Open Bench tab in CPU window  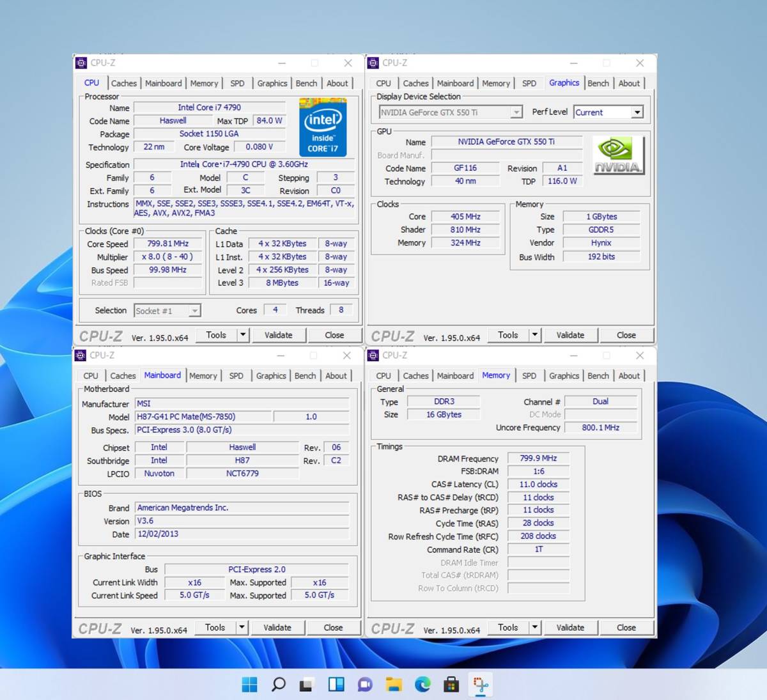point(306,83)
